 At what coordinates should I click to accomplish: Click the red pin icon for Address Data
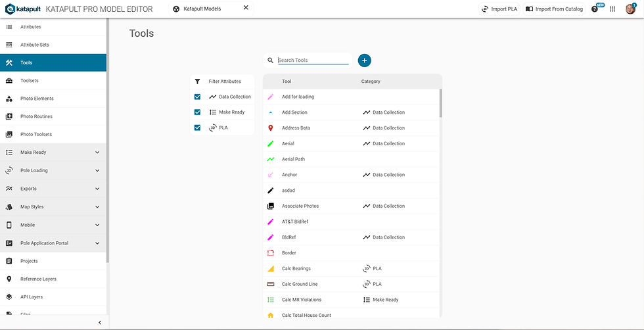[x=270, y=128]
